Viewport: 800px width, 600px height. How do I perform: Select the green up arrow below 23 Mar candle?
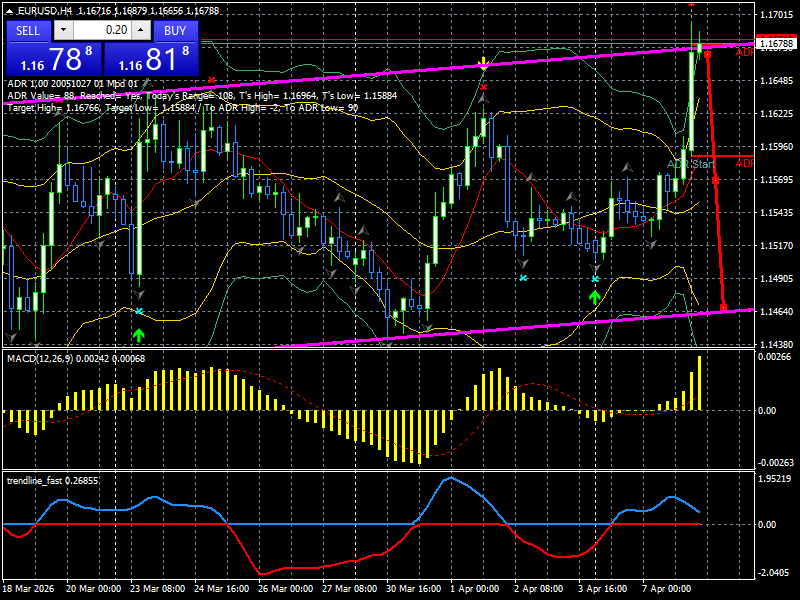tap(138, 335)
